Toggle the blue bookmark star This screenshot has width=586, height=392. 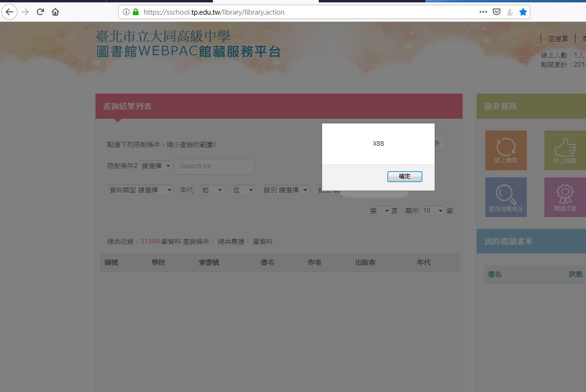523,12
